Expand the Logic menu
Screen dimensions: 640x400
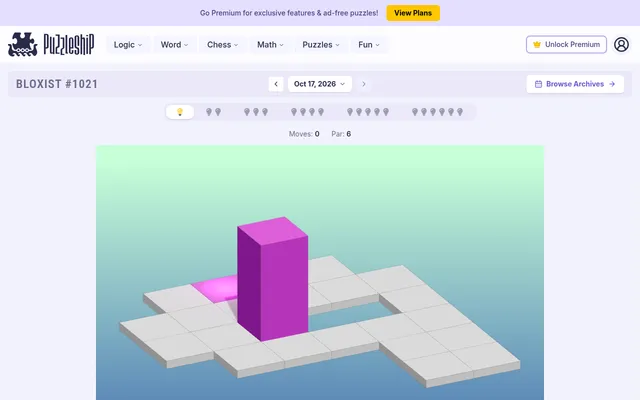pyautogui.click(x=128, y=44)
